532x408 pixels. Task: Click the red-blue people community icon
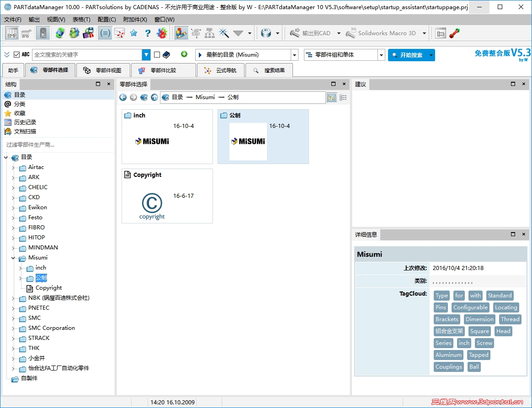pos(162,33)
